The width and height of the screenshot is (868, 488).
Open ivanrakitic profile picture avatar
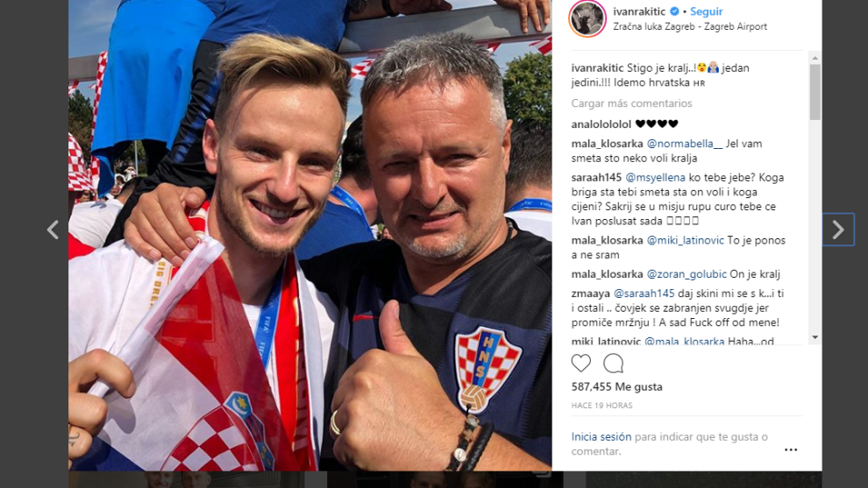[x=587, y=18]
